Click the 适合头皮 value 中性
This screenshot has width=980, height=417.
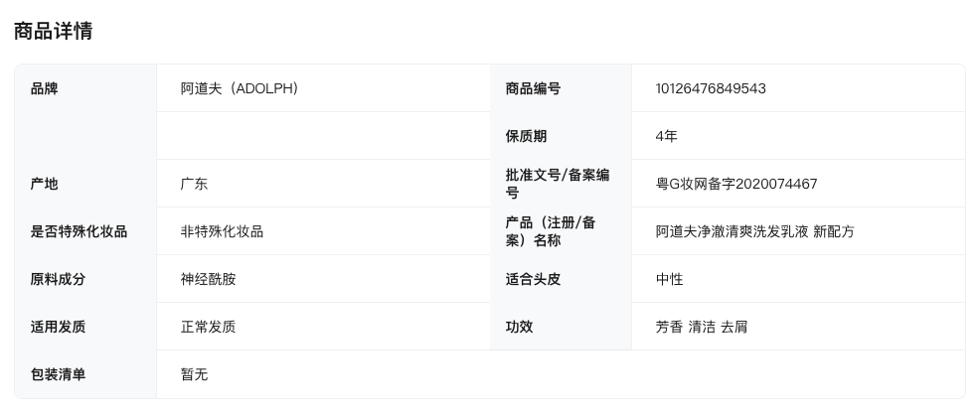tap(669, 279)
